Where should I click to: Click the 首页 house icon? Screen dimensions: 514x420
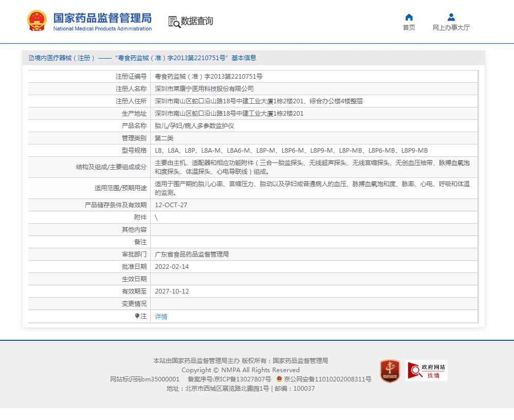(x=409, y=17)
